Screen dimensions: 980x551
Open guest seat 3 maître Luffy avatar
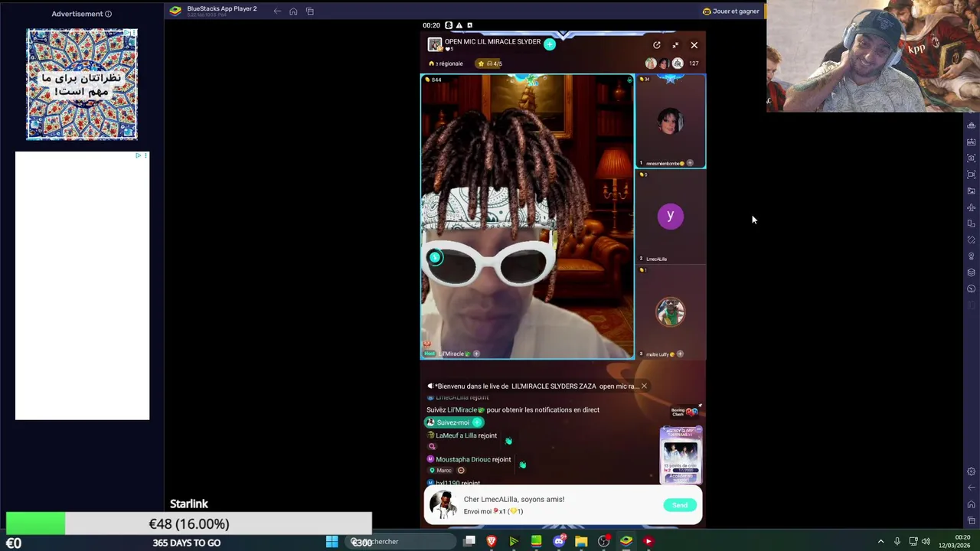coord(670,311)
